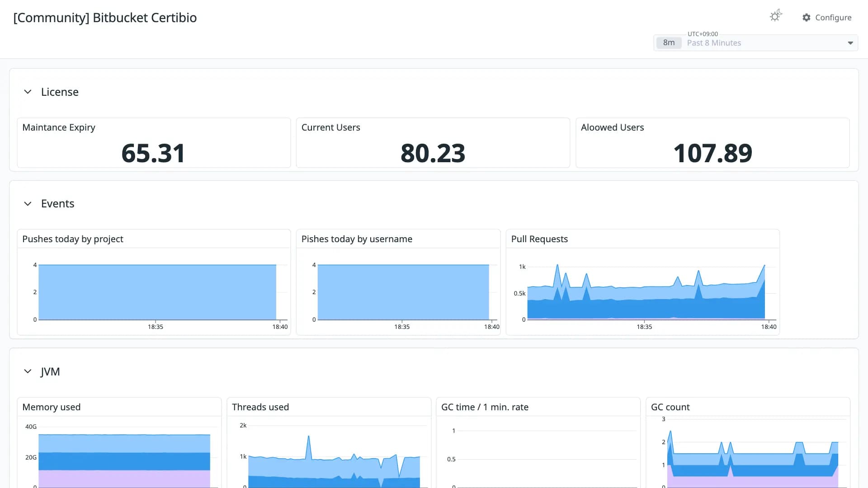868x488 pixels.
Task: Open the Configure settings link
Action: pyautogui.click(x=827, y=18)
